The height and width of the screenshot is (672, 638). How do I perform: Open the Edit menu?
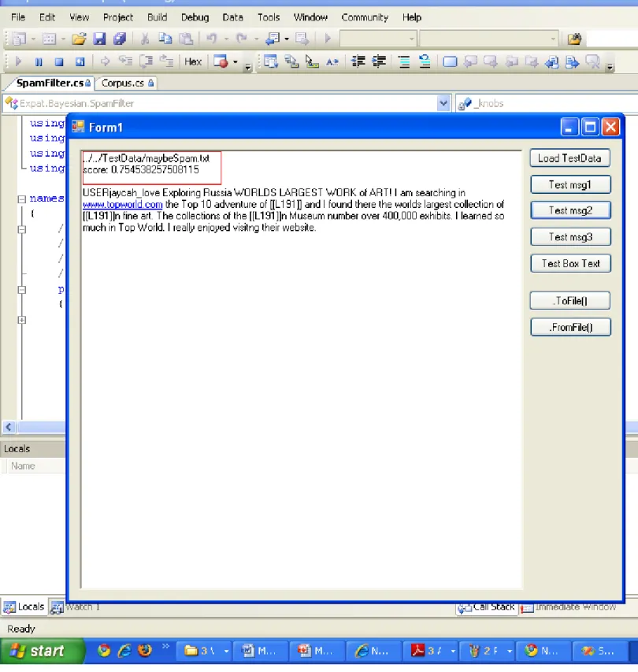click(x=47, y=17)
